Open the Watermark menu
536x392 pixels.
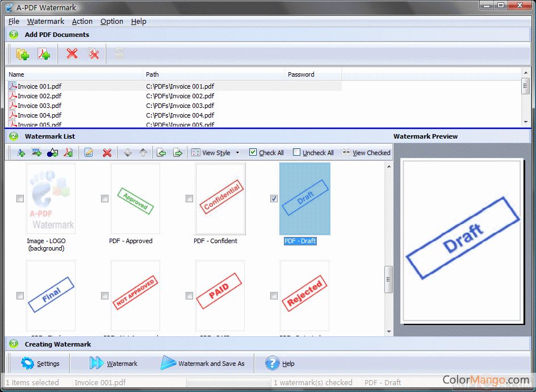[x=45, y=21]
